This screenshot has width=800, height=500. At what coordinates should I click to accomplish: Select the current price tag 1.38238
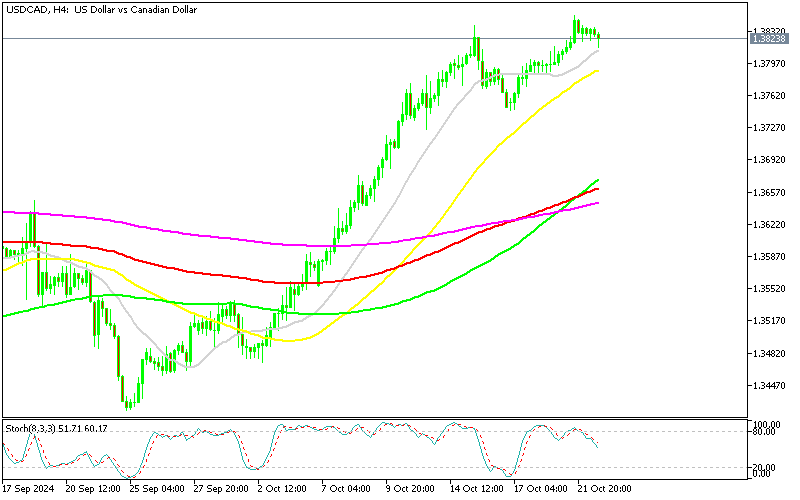tap(769, 39)
